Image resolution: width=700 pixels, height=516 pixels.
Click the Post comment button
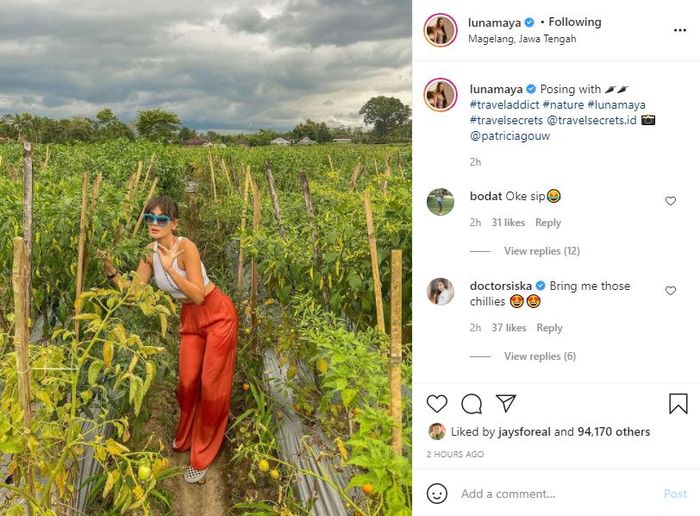click(x=675, y=494)
